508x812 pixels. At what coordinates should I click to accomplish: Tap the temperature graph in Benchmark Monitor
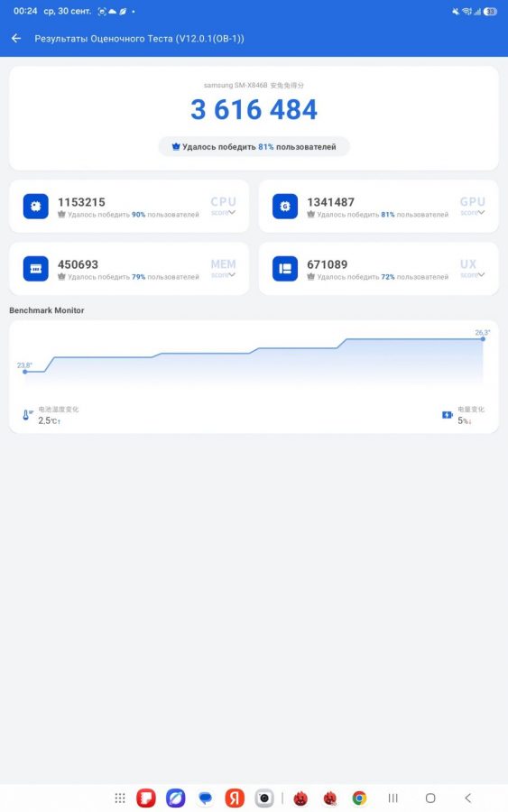point(254,363)
